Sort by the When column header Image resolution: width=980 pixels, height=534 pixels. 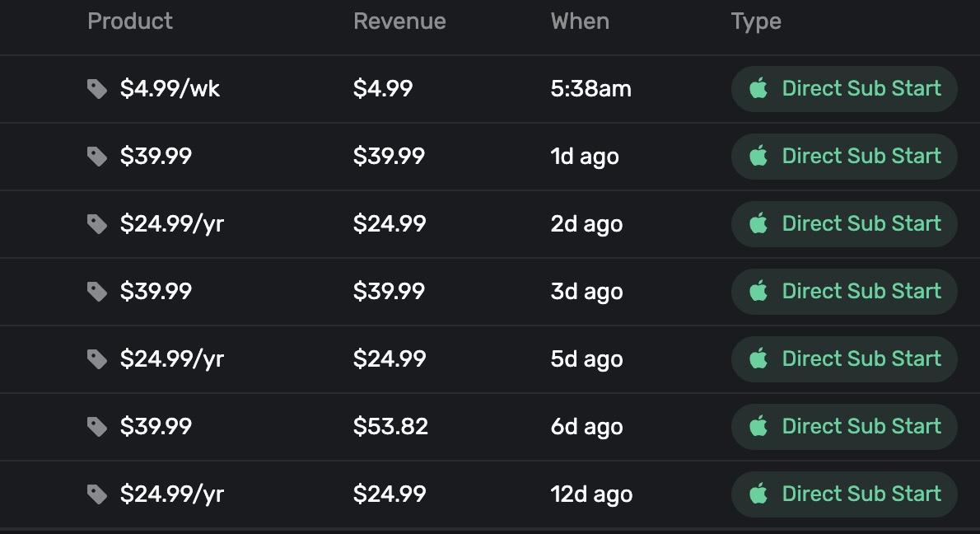580,21
